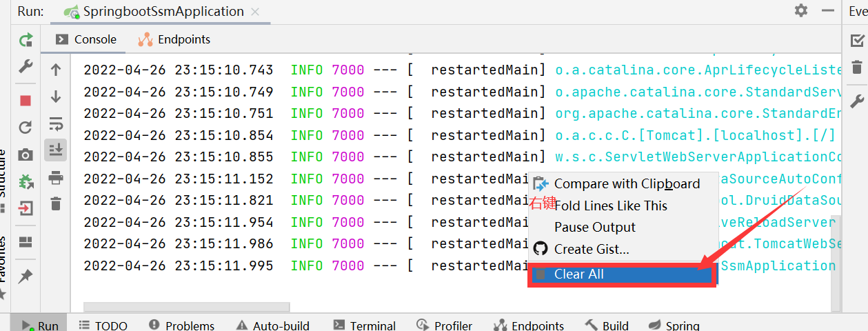Open run configuration wrench icon on left toolbar

[26, 66]
